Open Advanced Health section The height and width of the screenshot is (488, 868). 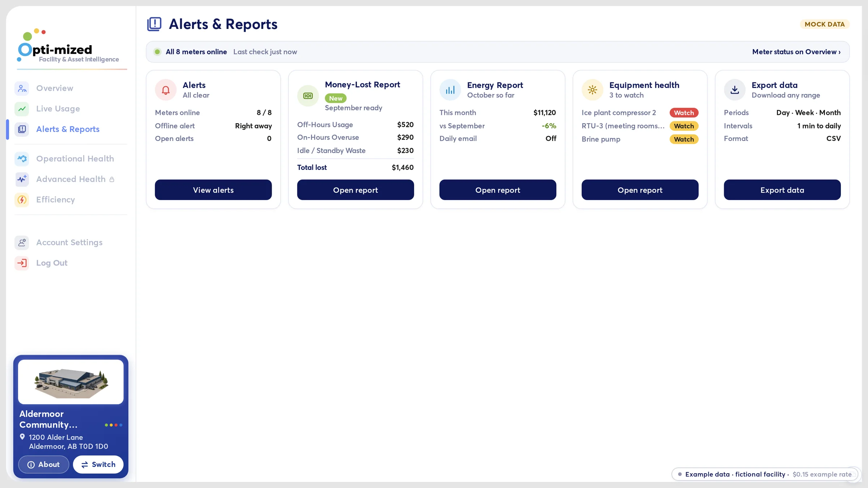coord(71,179)
